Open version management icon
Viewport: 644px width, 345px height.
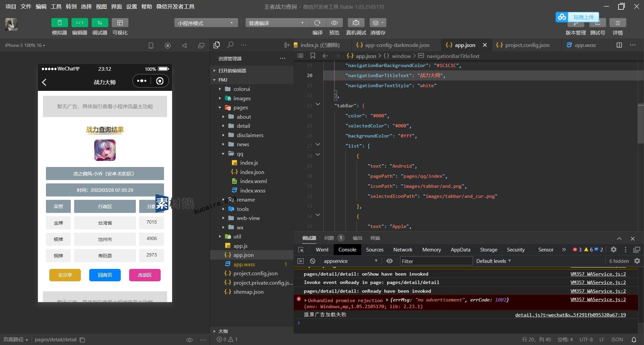click(x=576, y=23)
